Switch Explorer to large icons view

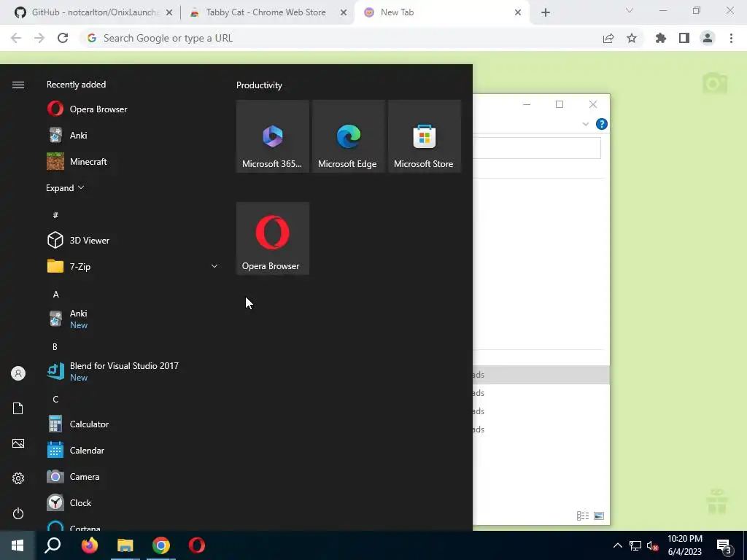tap(599, 516)
